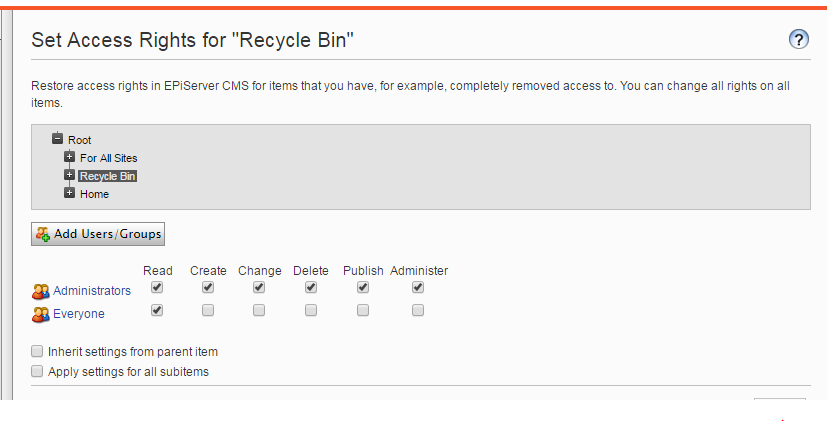Enable Inherit settings from parent item
The height and width of the screenshot is (421, 827).
click(x=37, y=351)
